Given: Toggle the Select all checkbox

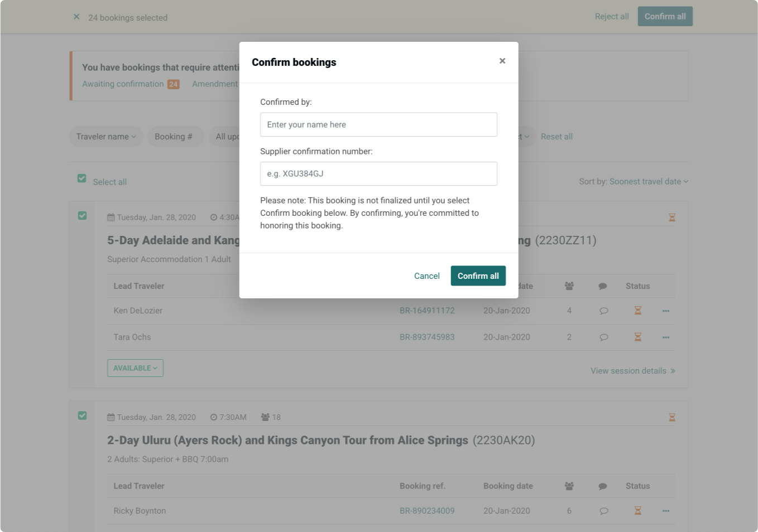Looking at the screenshot, I should 81,178.
